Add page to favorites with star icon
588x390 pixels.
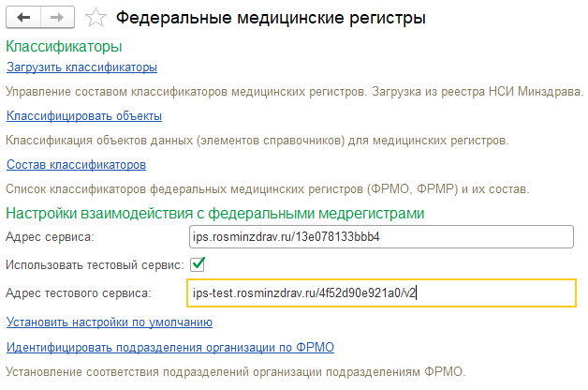94,18
